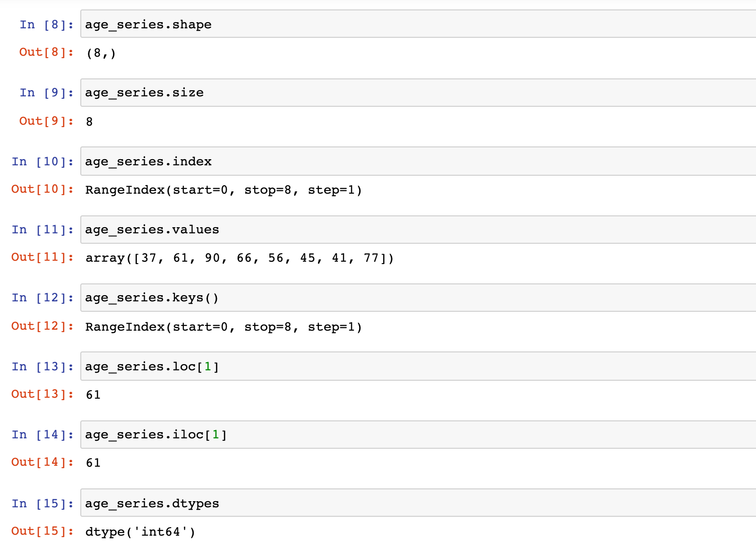The image size is (756, 547).
Task: Select the age_series.dtypes input cell
Action: pos(418,503)
